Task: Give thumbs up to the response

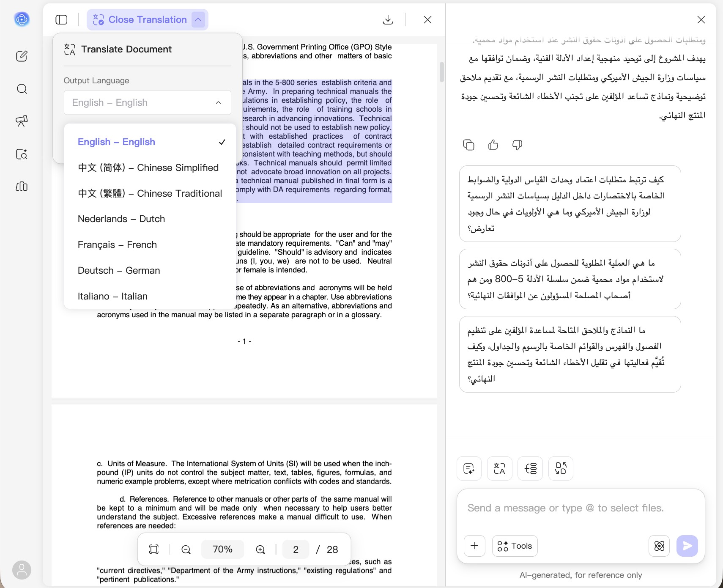Action: pos(493,145)
